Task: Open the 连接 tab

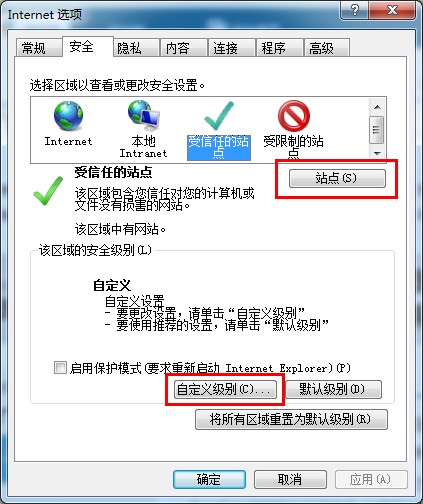Action: pos(225,48)
